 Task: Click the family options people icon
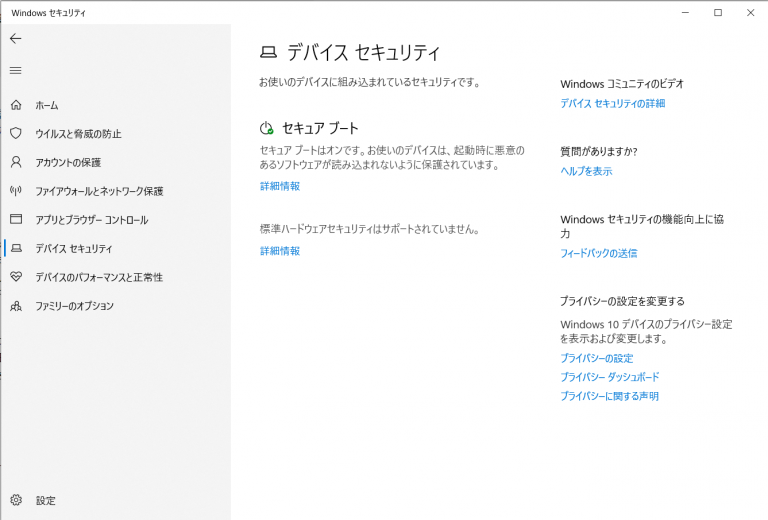coord(15,306)
